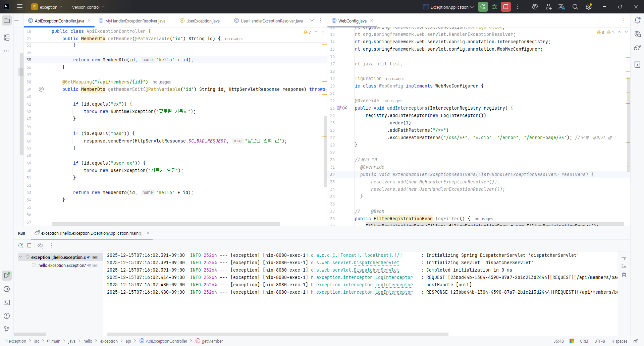Screen dimensions: 644x346
Task: Click the Rerun ExceptionApplication icon in top toolbar
Action: pyautogui.click(x=483, y=7)
